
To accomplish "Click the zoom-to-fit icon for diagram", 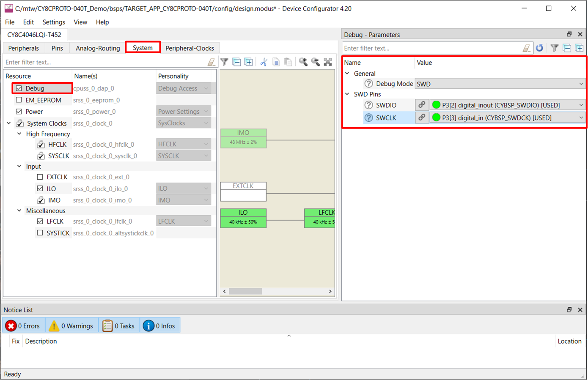I will coord(328,62).
